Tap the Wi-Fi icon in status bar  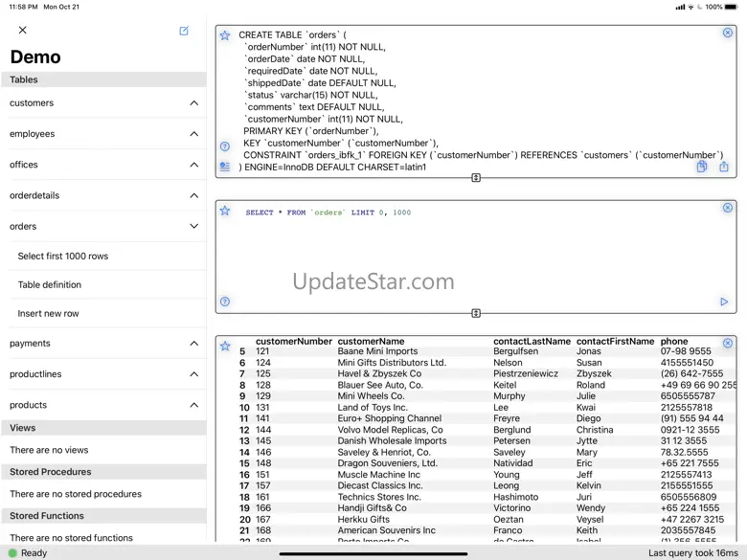(690, 7)
